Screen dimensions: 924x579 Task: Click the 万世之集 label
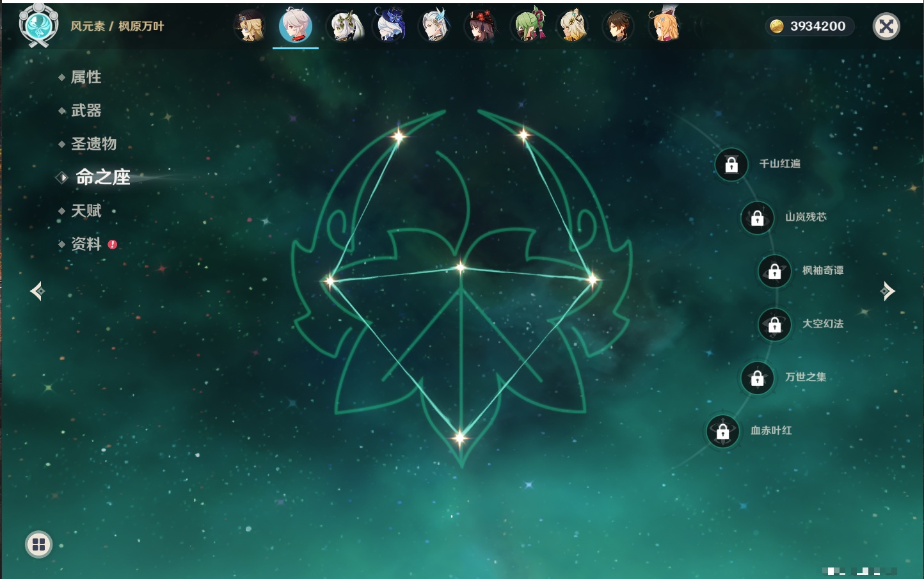click(806, 377)
